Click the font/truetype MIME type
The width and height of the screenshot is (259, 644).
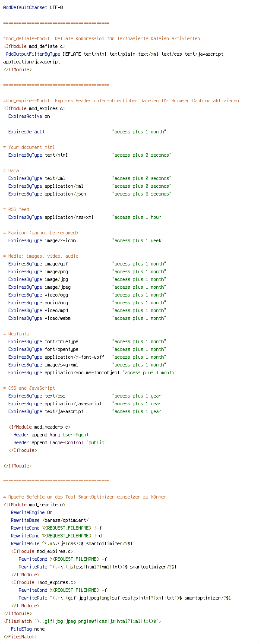coord(61,341)
